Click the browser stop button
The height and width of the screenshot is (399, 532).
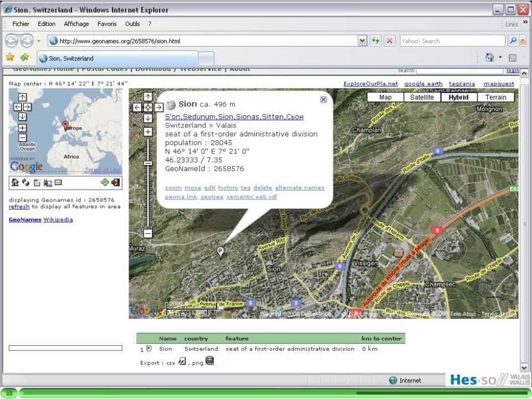coord(390,41)
